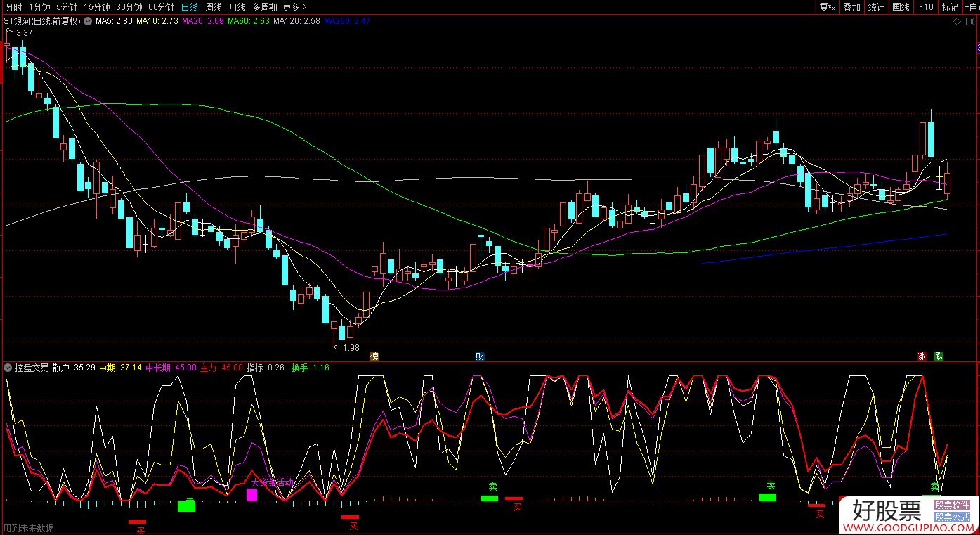Viewport: 980px width, 535px height.
Task: Click the diamond icon at chart top-right
Action: pos(956,22)
